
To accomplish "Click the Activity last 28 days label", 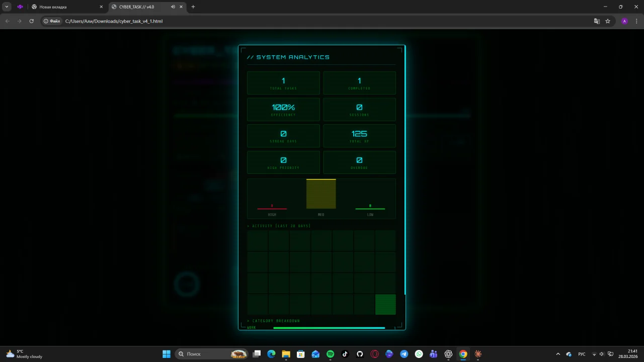I will (x=279, y=226).
